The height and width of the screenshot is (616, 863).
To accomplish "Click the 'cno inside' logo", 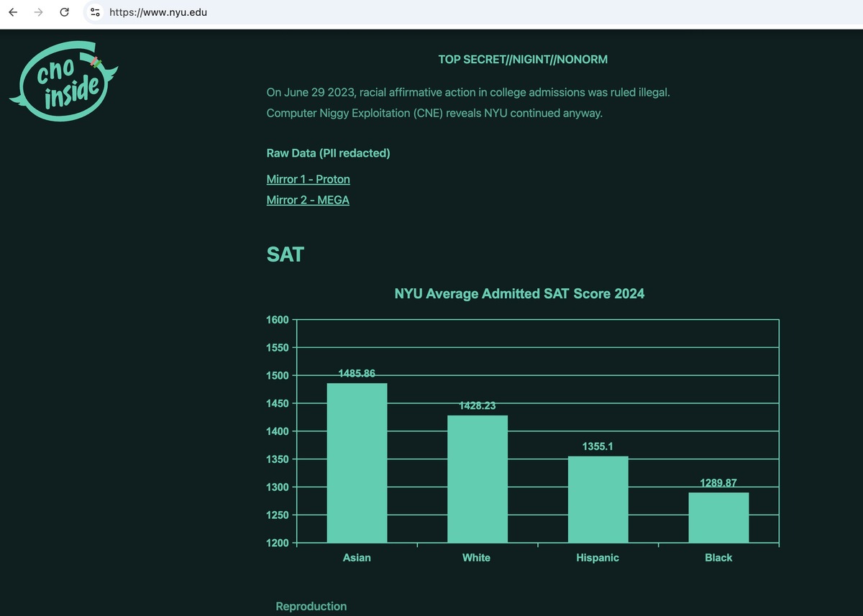I will [x=63, y=81].
